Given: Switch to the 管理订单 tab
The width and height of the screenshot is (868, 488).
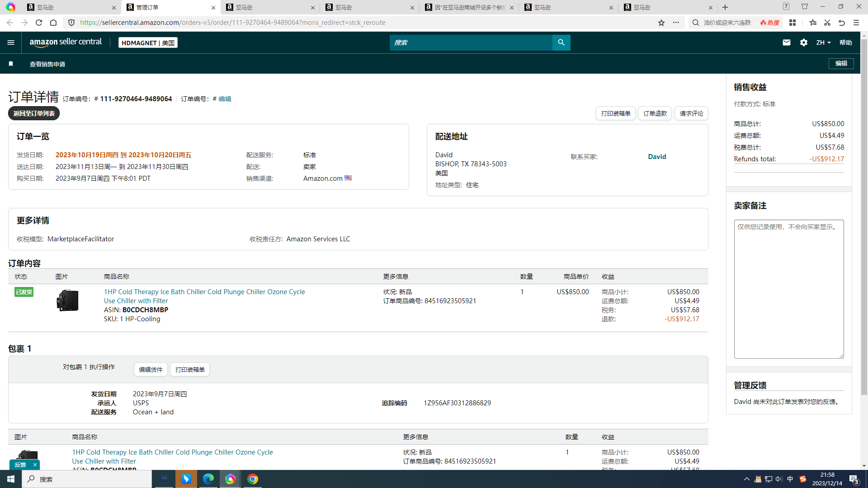Looking at the screenshot, I should (171, 7).
